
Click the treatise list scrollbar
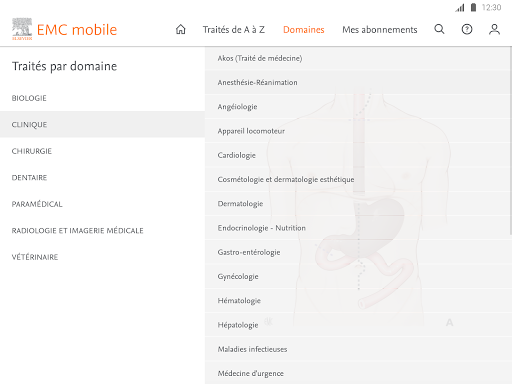pyautogui.click(x=510, y=141)
